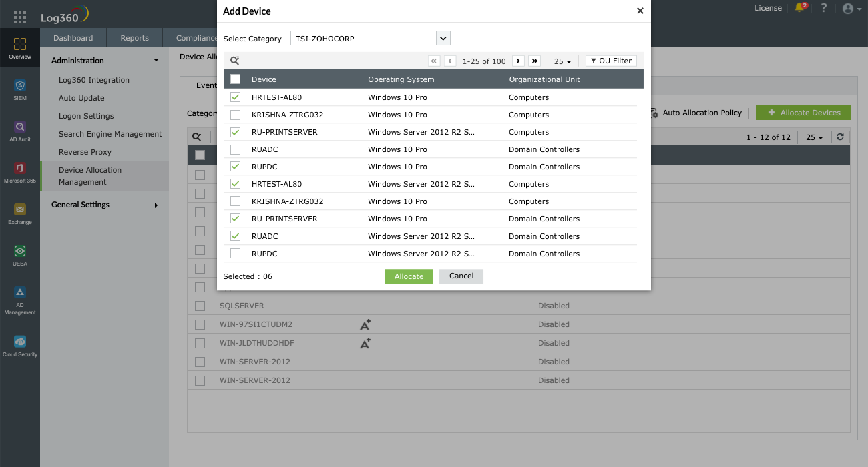Open Device Allocation Management
Screen dimensions: 868x467
pos(105,176)
